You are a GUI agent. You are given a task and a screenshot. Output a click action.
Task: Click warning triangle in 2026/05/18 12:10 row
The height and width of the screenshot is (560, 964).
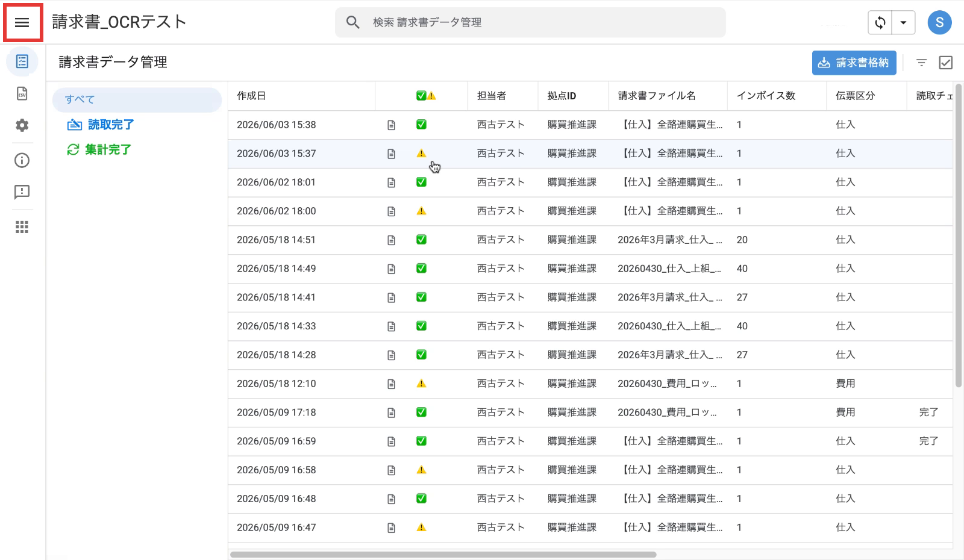(x=421, y=384)
